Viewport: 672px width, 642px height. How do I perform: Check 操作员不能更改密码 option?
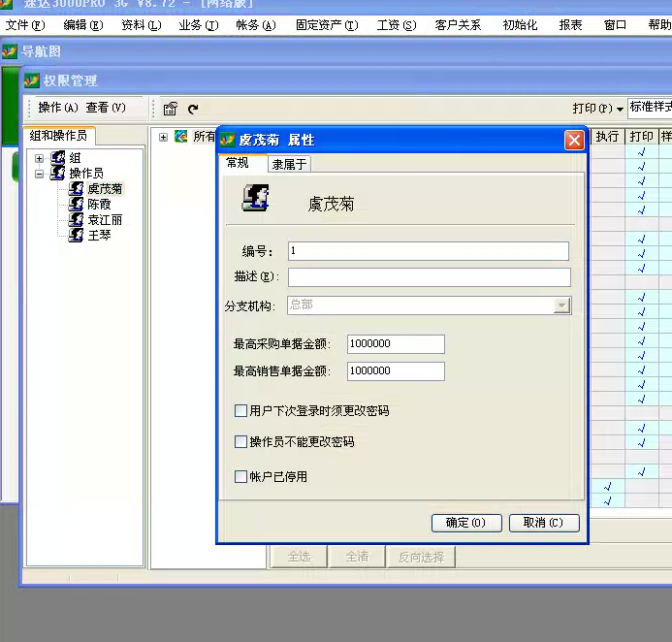pyautogui.click(x=241, y=442)
